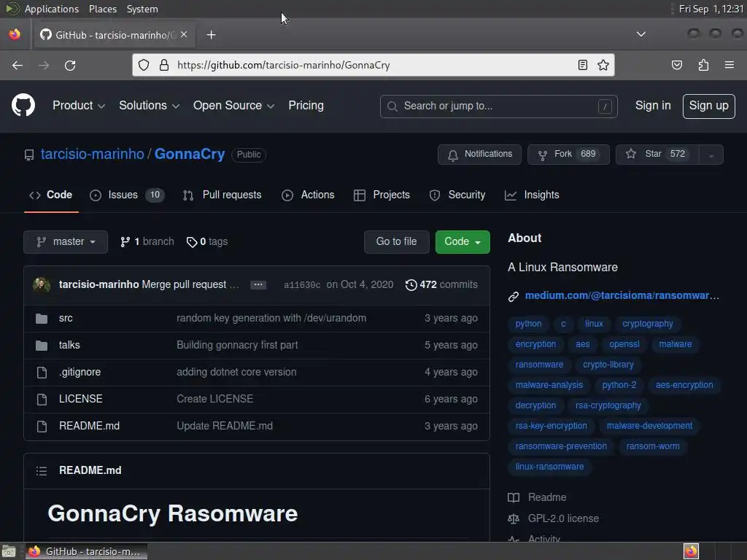Reload the current page

(70, 65)
